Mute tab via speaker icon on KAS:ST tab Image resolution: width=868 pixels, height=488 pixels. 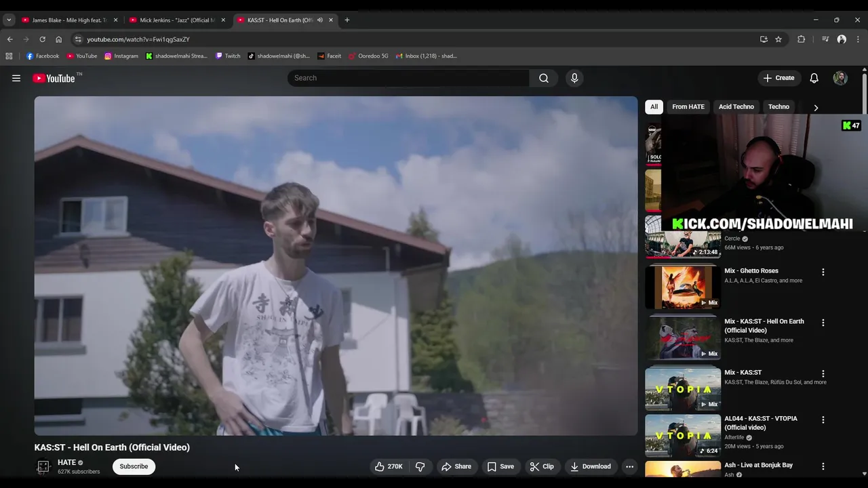320,20
